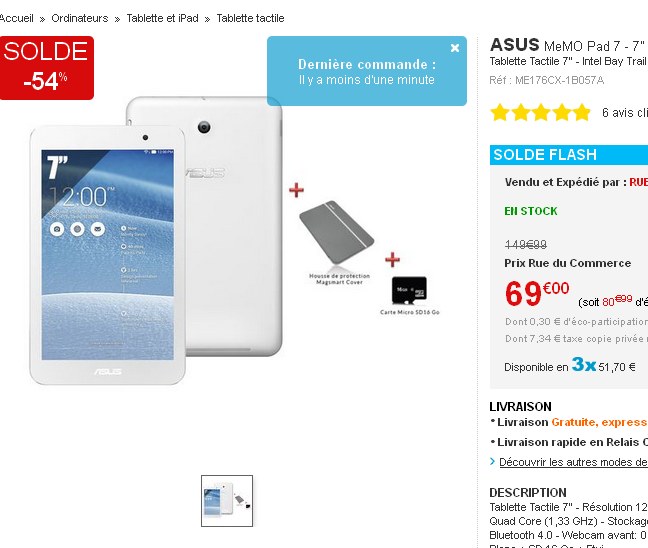
Task: Select Tablette tactile breadcrumb link
Action: (250, 19)
